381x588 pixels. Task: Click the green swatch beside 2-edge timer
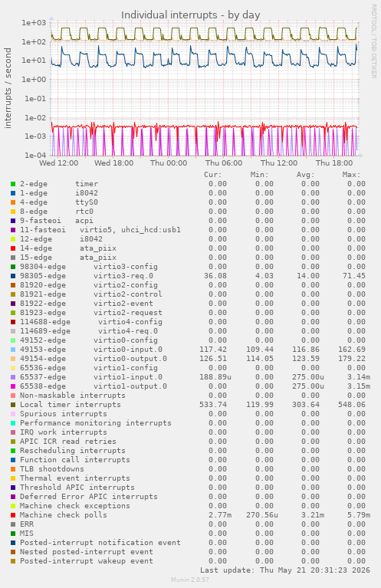[x=13, y=184]
